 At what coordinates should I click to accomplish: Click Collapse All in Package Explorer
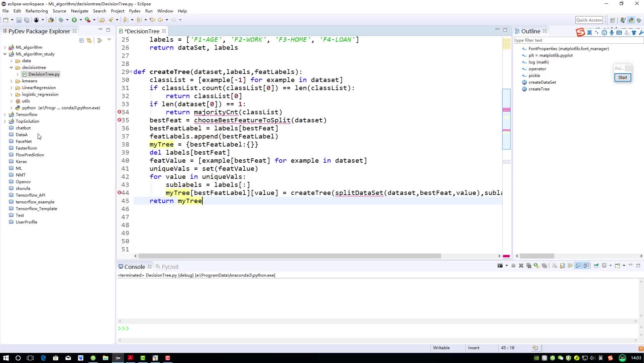(x=81, y=40)
